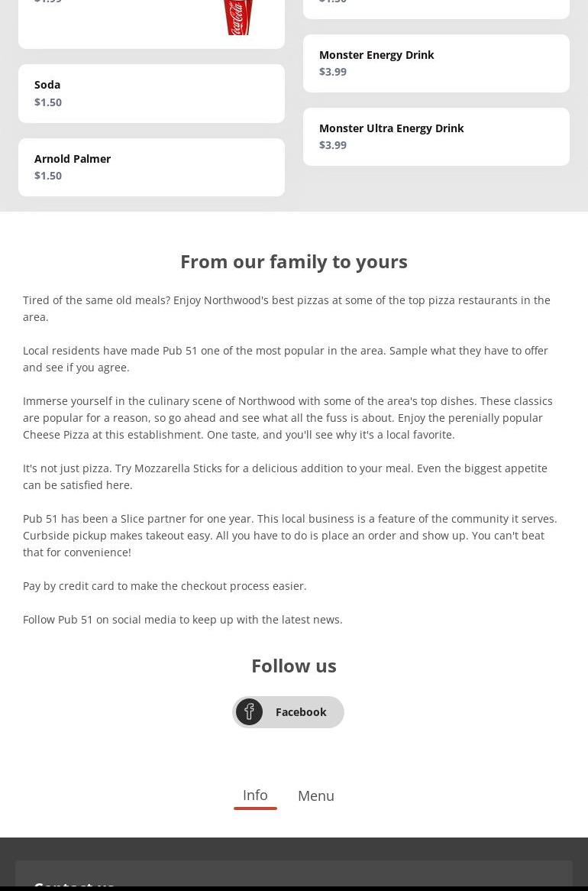Choose the Monster Ultra Energy Drink item

click(x=391, y=128)
